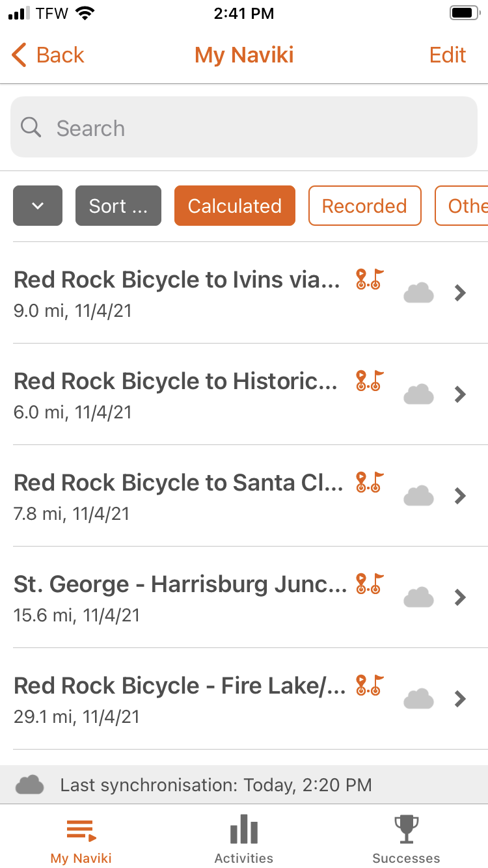Open the Ivins route details chevron
Screen dimensions: 488x868
pyautogui.click(x=461, y=293)
